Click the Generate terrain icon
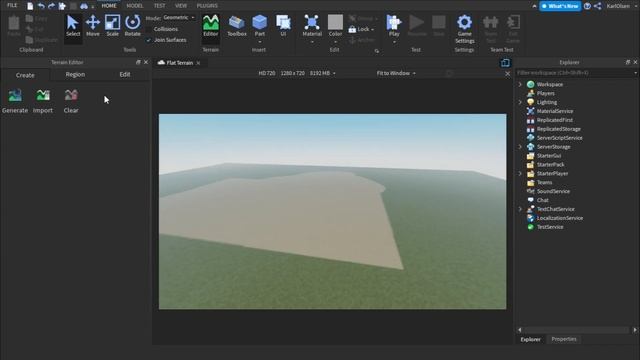 click(15, 101)
